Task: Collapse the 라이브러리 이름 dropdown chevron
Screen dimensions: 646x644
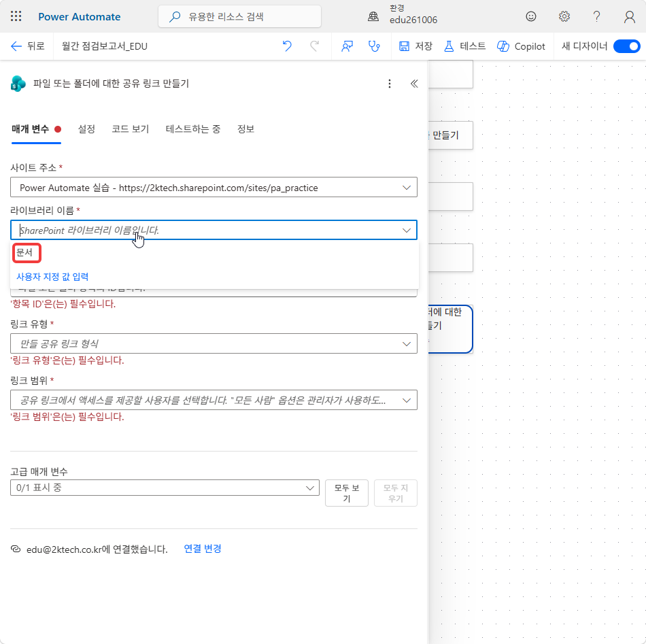Action: (406, 231)
